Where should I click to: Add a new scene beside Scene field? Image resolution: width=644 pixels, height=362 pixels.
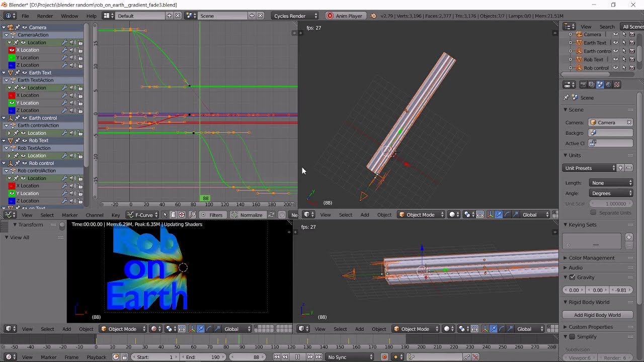tap(252, 16)
